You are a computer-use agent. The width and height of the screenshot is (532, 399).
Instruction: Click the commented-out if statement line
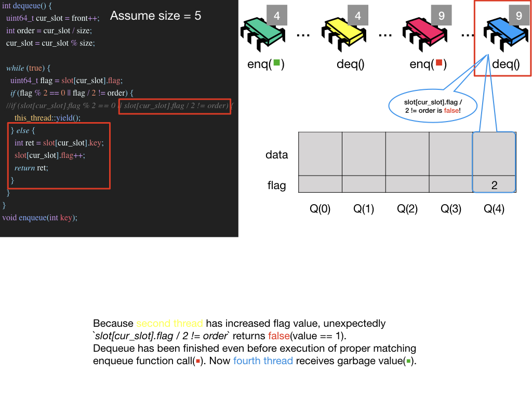click(119, 105)
